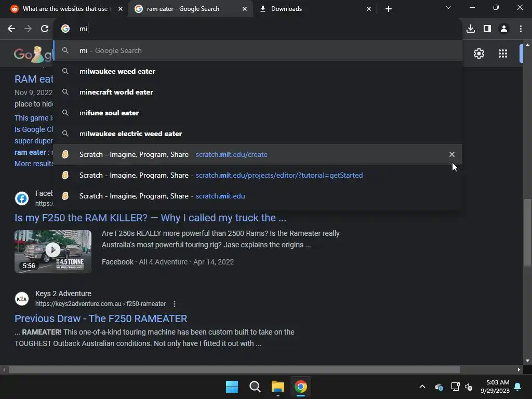Screen dimensions: 532x399
Task: Open the notifications bell icon
Action: coord(518,387)
